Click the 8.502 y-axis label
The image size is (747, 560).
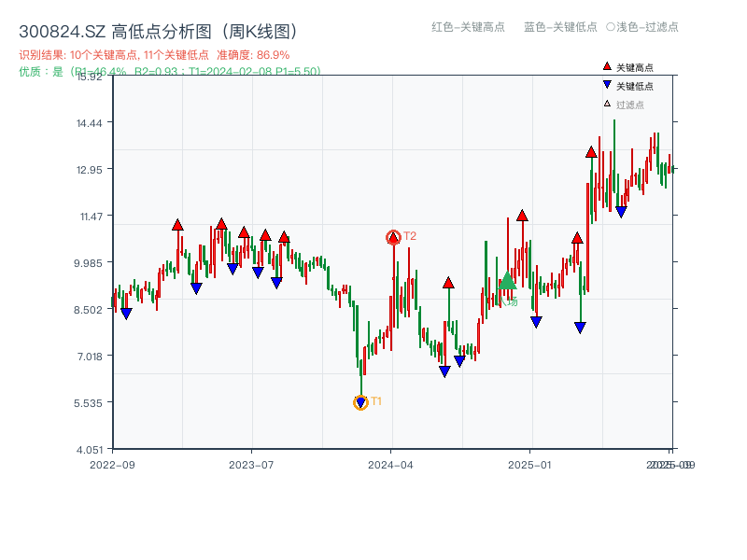pos(88,310)
